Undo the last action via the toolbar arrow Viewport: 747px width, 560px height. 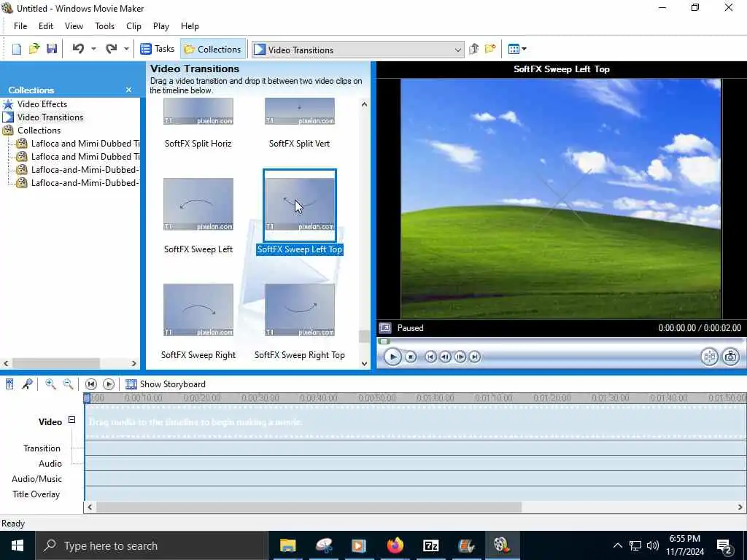tap(78, 49)
